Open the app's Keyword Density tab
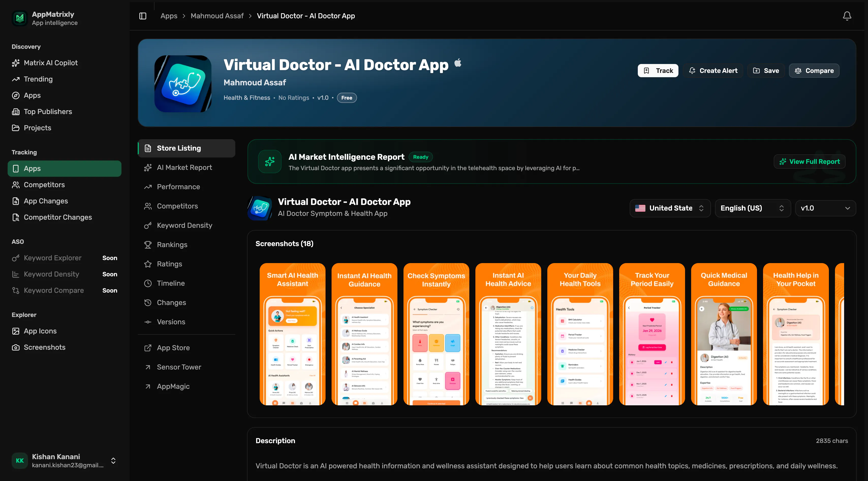This screenshot has width=868, height=481. (x=186, y=225)
